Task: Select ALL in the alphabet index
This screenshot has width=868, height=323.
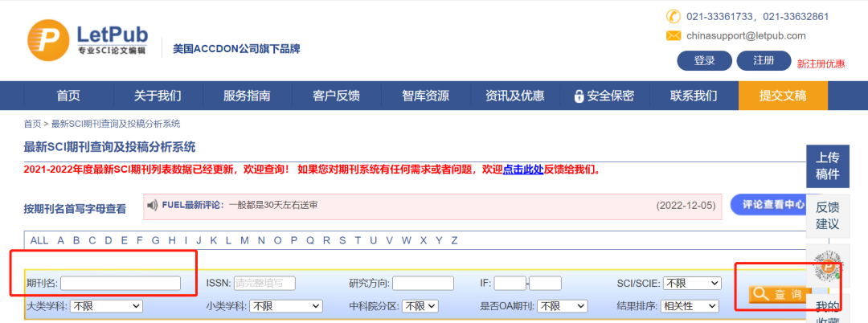Action: 39,240
